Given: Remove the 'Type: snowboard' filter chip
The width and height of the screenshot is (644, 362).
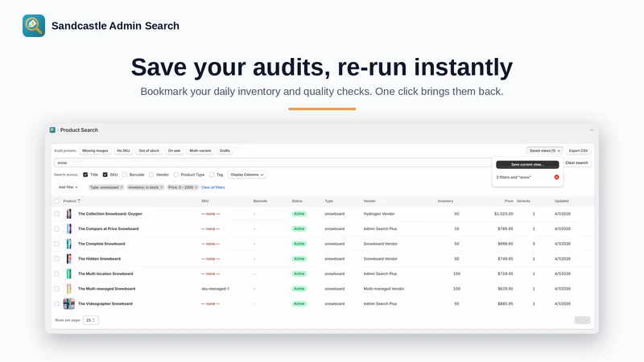Looking at the screenshot, I should (x=122, y=187).
